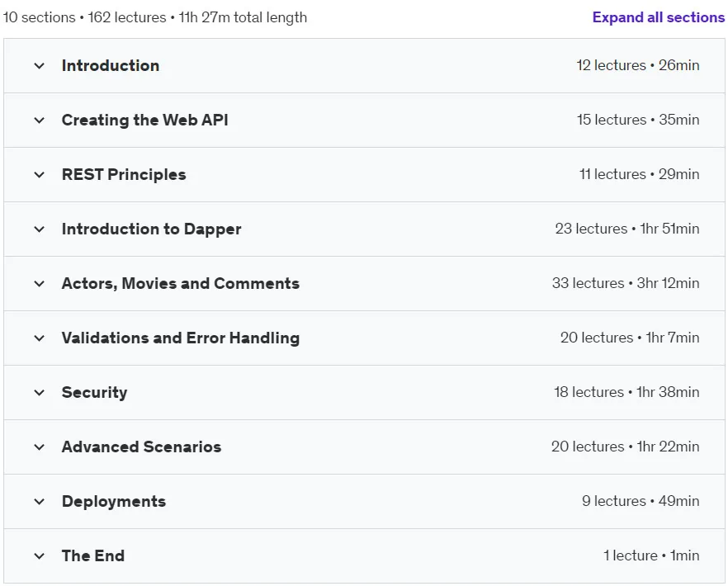Select the Security section title
Image resolution: width=728 pixels, height=586 pixels.
(94, 392)
